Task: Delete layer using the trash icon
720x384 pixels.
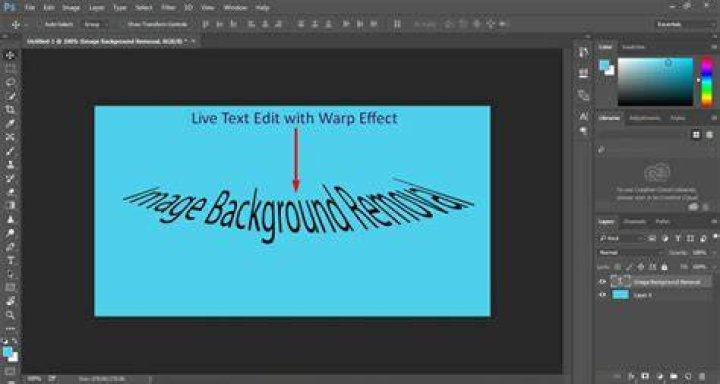Action: [x=702, y=376]
